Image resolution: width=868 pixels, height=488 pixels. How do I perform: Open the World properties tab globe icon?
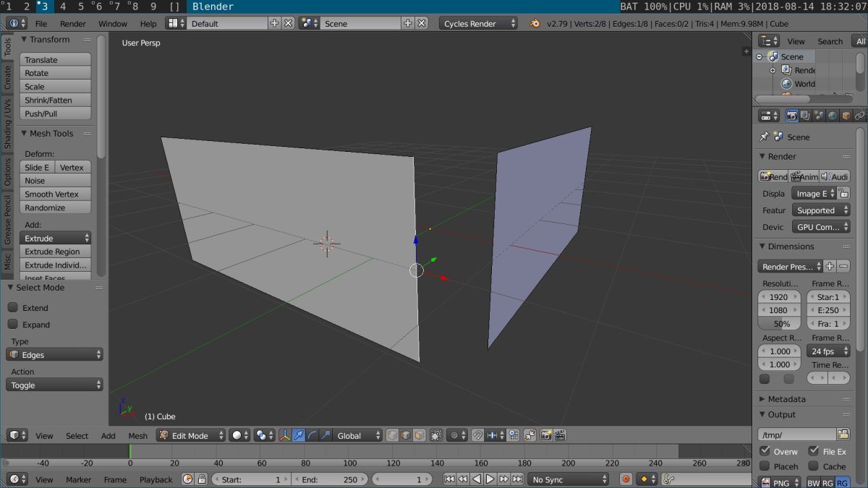pos(833,116)
